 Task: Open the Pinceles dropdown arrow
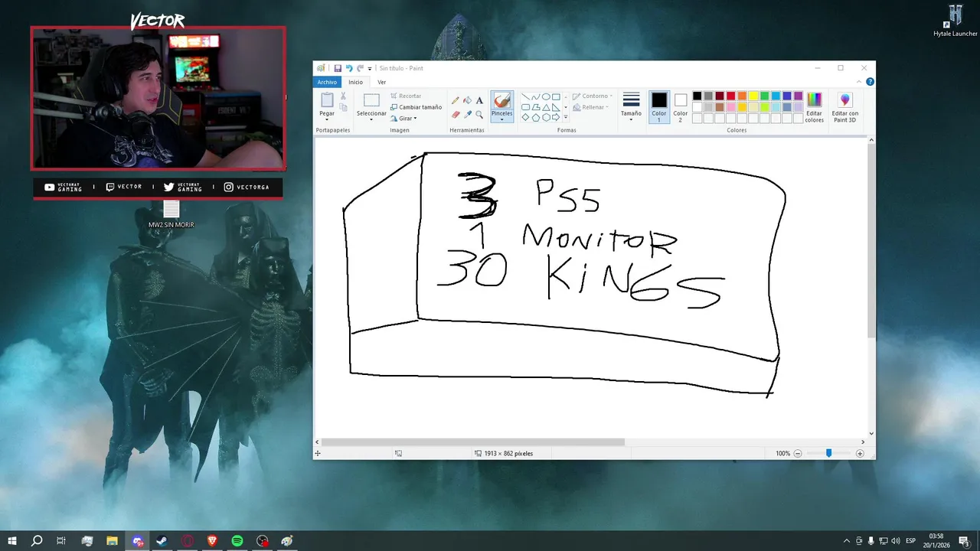(x=501, y=119)
